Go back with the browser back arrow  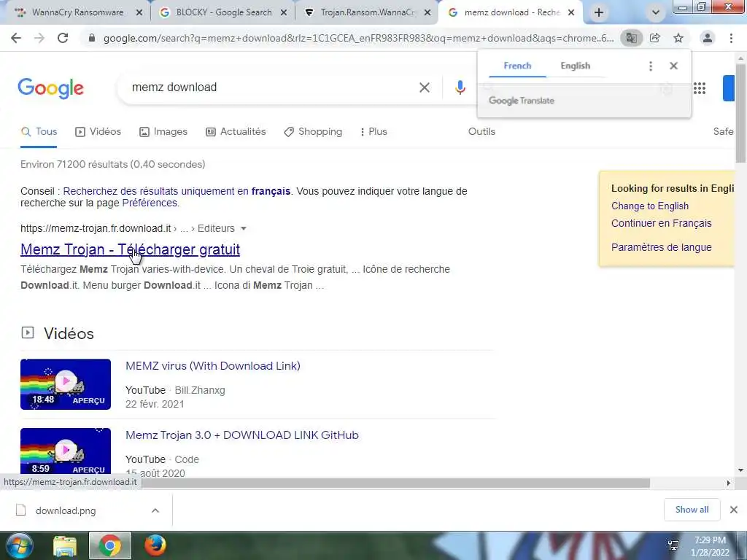16,38
